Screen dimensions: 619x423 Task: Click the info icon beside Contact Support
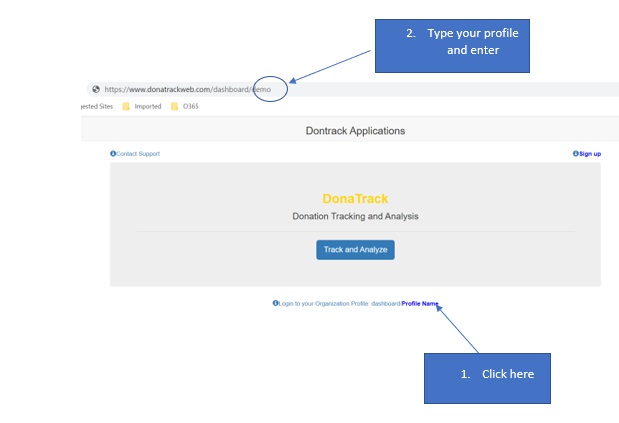pyautogui.click(x=113, y=154)
